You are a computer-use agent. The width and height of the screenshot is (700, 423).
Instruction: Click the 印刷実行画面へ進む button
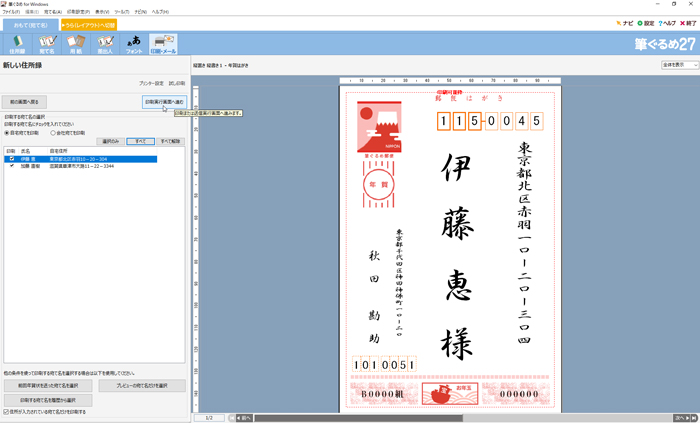pos(164,102)
